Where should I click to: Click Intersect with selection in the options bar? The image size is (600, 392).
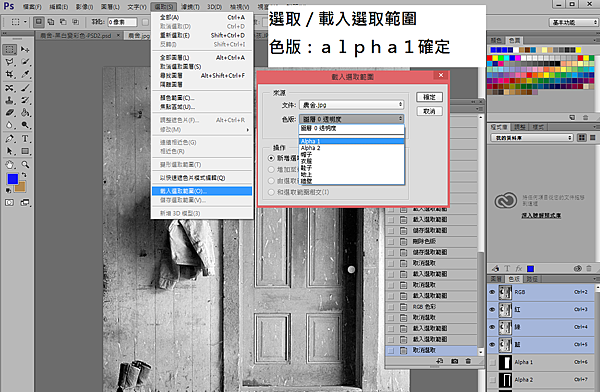point(75,22)
